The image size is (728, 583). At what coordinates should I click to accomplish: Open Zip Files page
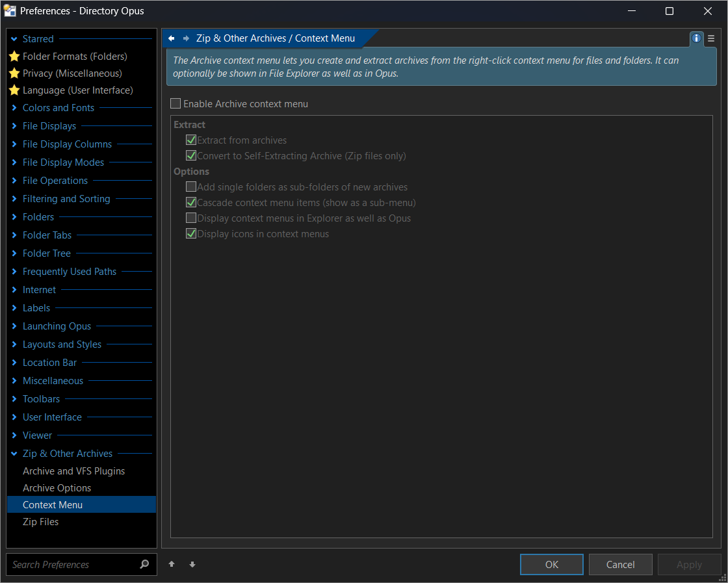pyautogui.click(x=41, y=522)
